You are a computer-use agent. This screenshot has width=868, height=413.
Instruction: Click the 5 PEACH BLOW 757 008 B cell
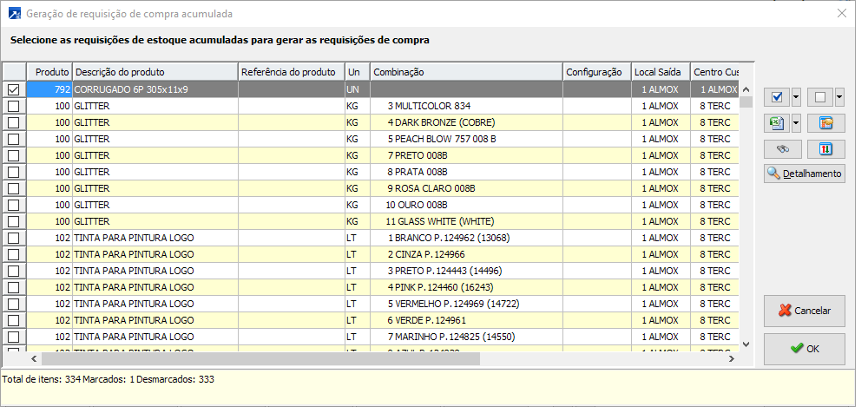point(467,139)
